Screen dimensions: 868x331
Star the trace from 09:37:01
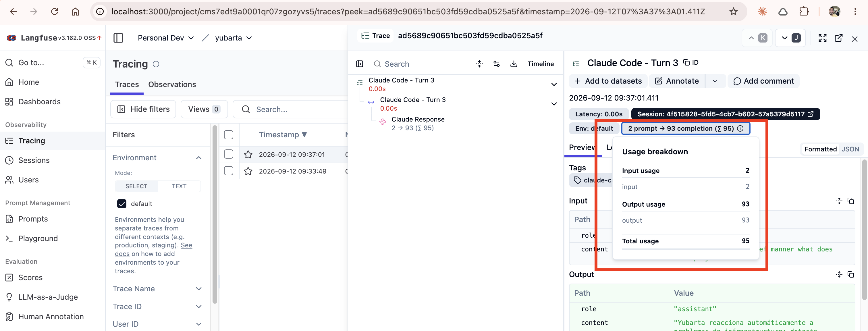pos(248,154)
